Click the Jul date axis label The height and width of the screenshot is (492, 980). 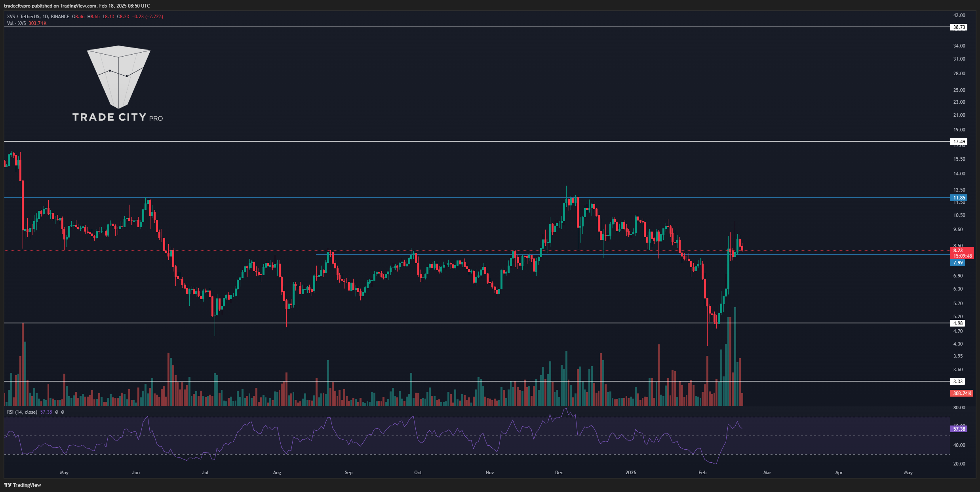click(x=205, y=473)
